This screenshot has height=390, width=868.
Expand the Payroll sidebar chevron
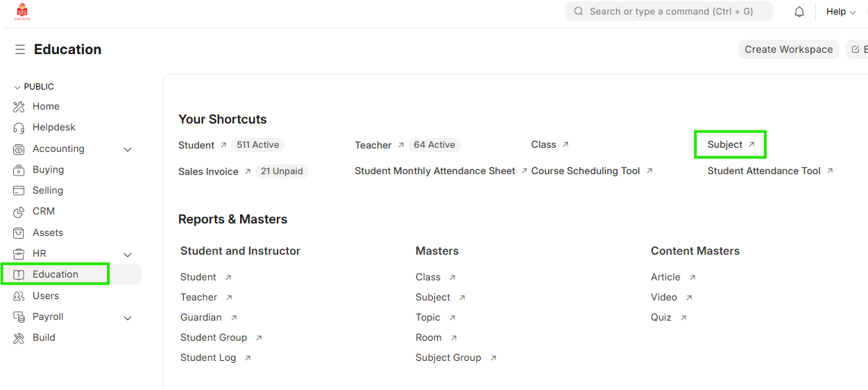[128, 318]
